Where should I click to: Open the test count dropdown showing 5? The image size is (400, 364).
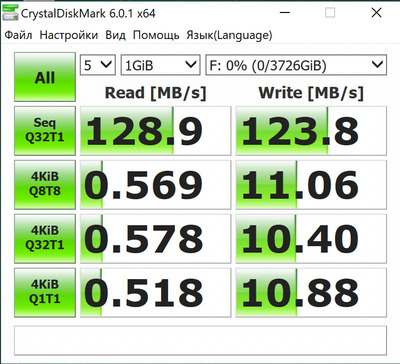98,65
